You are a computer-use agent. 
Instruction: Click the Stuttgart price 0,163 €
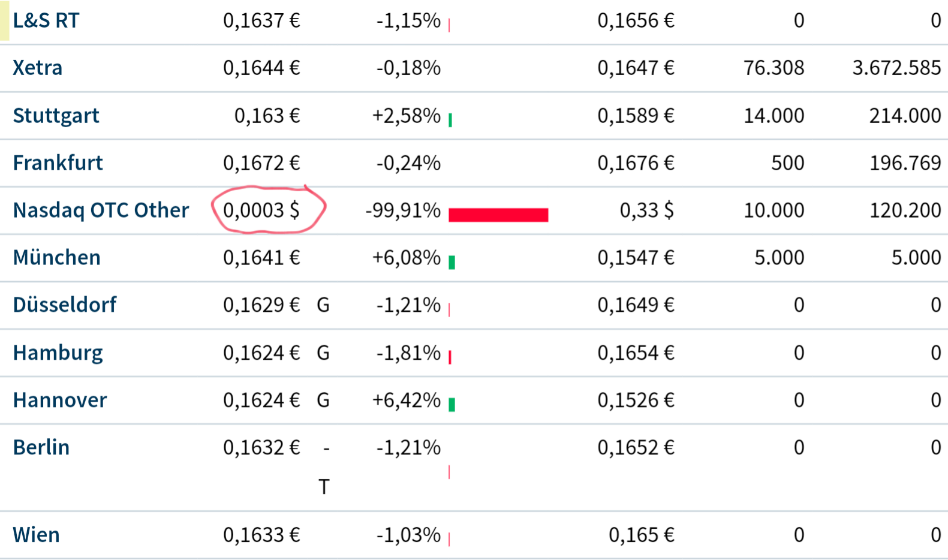pyautogui.click(x=267, y=115)
